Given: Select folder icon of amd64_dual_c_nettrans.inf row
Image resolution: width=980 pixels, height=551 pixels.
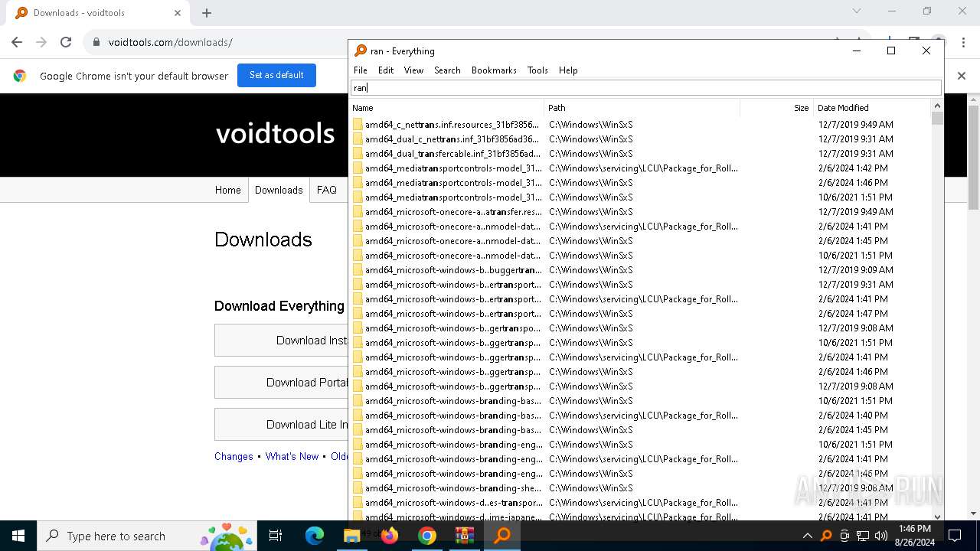Looking at the screenshot, I should (x=358, y=139).
